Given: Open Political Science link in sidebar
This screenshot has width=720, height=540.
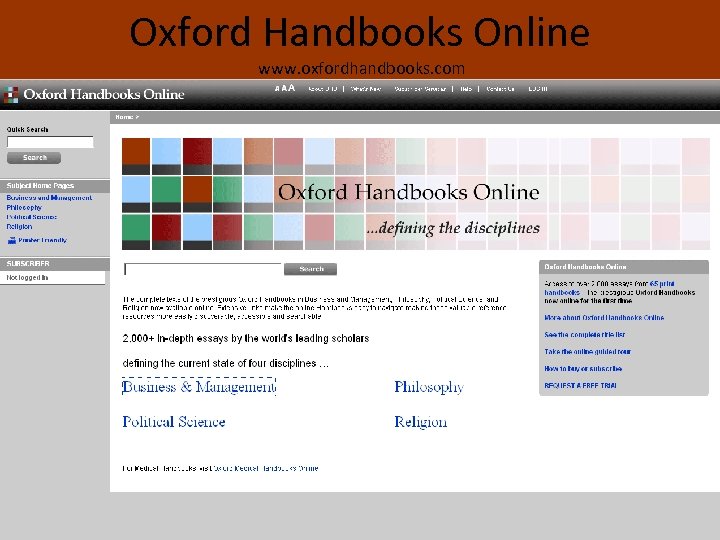Looking at the screenshot, I should [32, 217].
